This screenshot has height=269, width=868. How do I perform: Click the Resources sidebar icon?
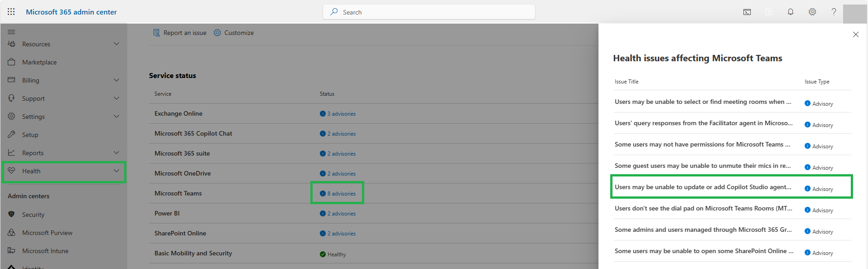point(12,44)
